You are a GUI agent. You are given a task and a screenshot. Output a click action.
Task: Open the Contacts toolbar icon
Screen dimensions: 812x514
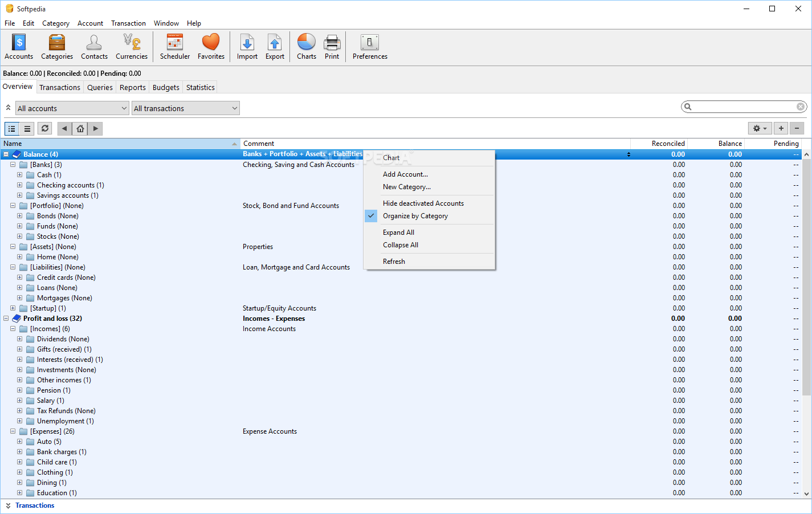click(x=94, y=47)
